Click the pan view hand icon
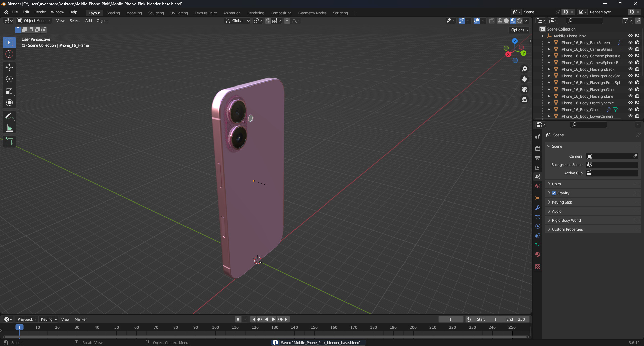The height and width of the screenshot is (346, 644). (x=524, y=79)
